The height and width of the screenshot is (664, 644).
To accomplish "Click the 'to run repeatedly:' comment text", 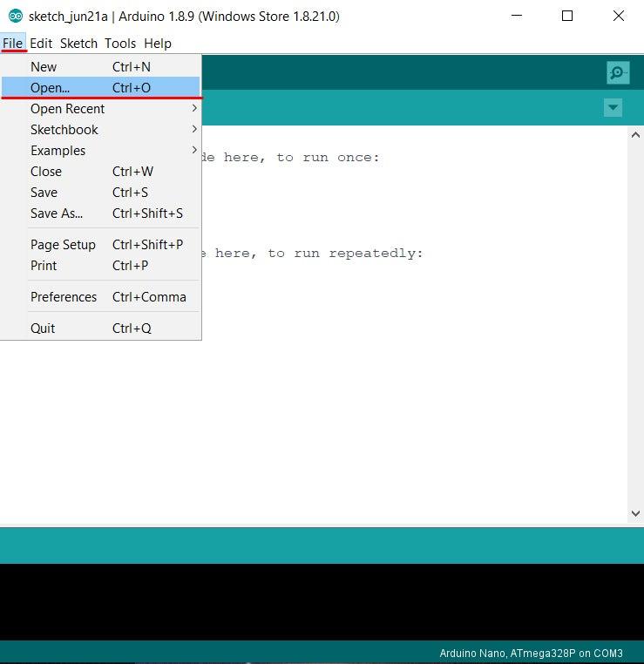I will 345,254.
